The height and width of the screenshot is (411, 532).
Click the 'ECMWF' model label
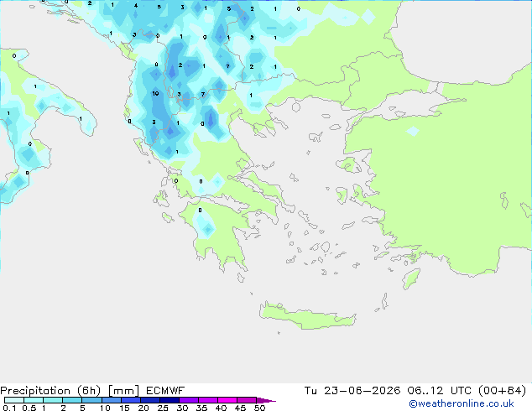coord(165,391)
